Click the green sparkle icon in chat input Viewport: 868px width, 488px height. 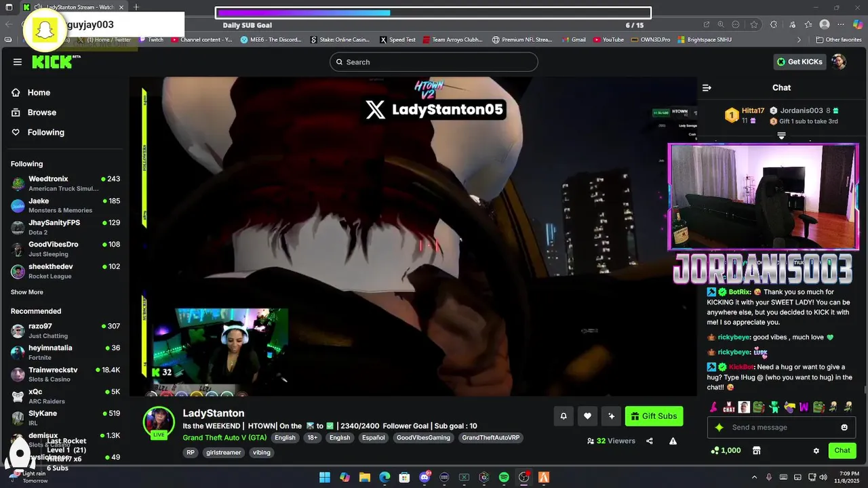pyautogui.click(x=719, y=428)
